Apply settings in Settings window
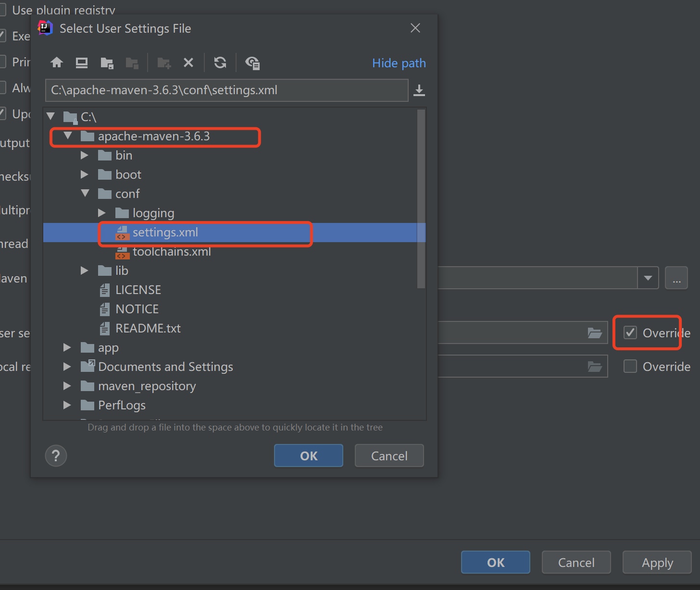Image resolution: width=700 pixels, height=590 pixels. click(x=657, y=562)
